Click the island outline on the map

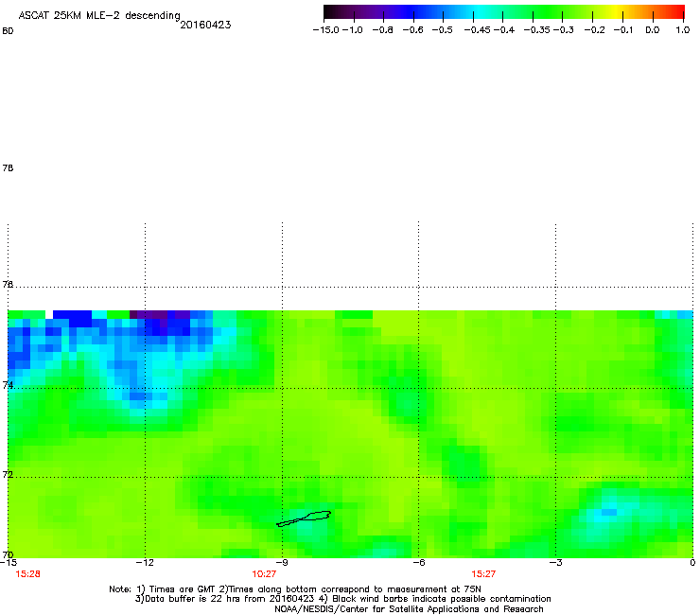click(304, 519)
